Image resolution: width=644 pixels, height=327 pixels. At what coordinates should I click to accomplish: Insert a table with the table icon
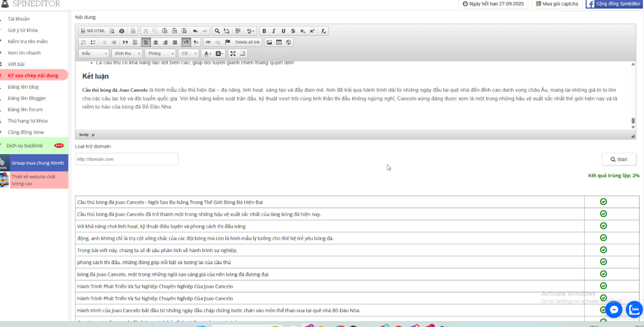(279, 42)
